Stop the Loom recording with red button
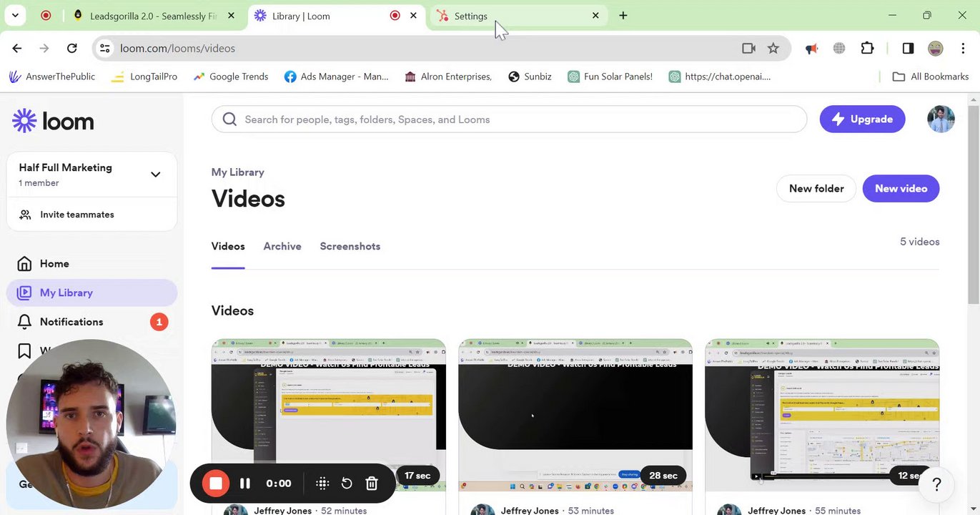980x515 pixels. (216, 484)
